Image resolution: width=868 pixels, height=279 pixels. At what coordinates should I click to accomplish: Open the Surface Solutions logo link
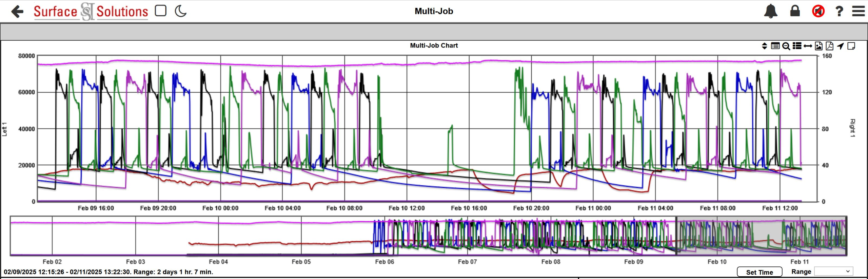point(91,12)
